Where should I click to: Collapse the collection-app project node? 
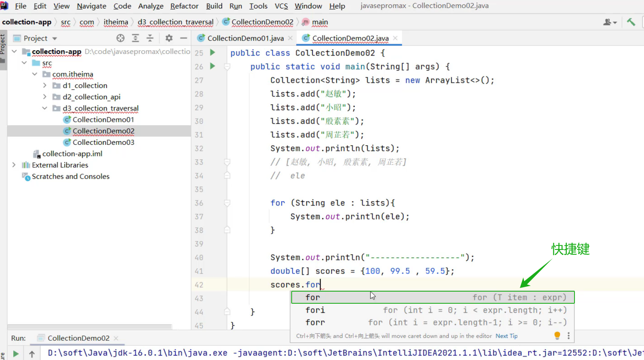(x=14, y=51)
